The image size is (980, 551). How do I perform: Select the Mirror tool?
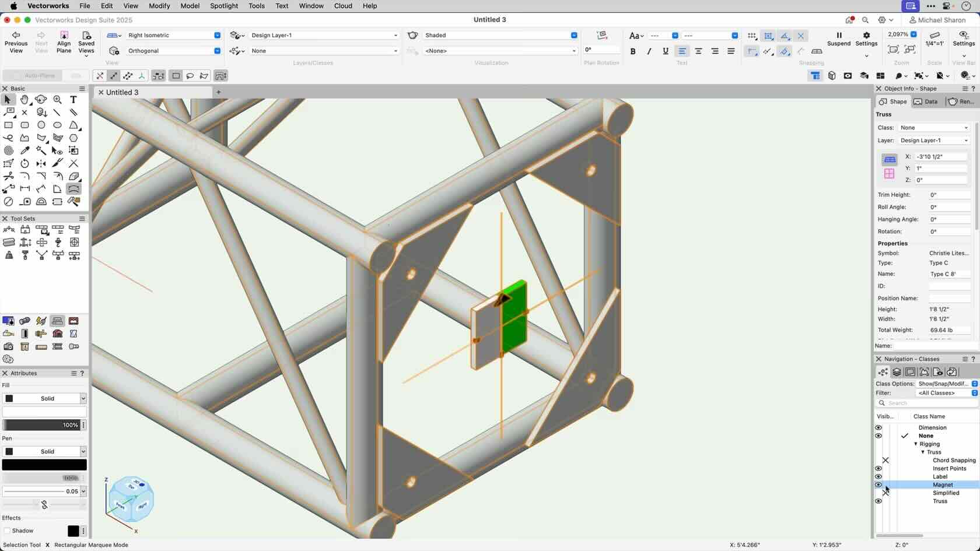[x=41, y=163]
